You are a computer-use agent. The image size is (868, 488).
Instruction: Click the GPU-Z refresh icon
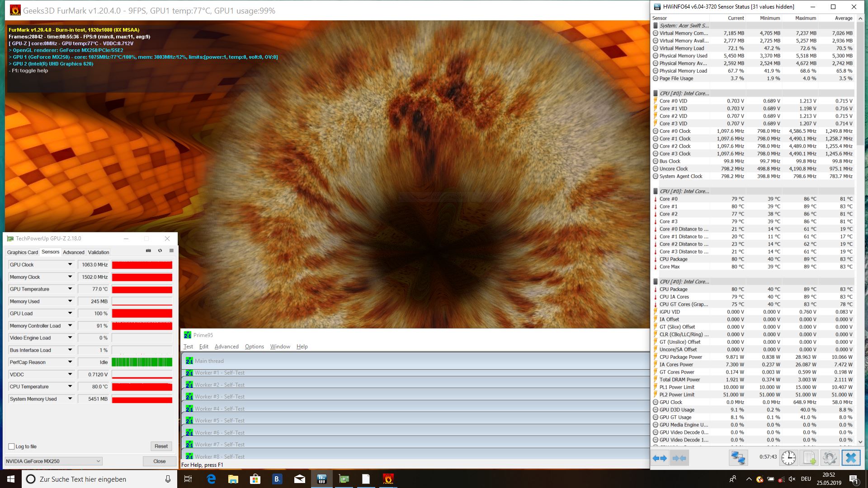[160, 251]
